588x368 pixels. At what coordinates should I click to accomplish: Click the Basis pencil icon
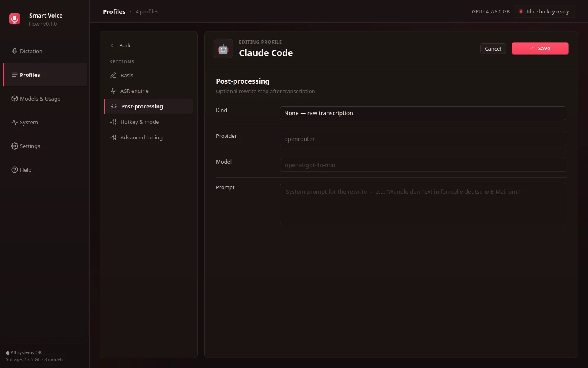(113, 75)
